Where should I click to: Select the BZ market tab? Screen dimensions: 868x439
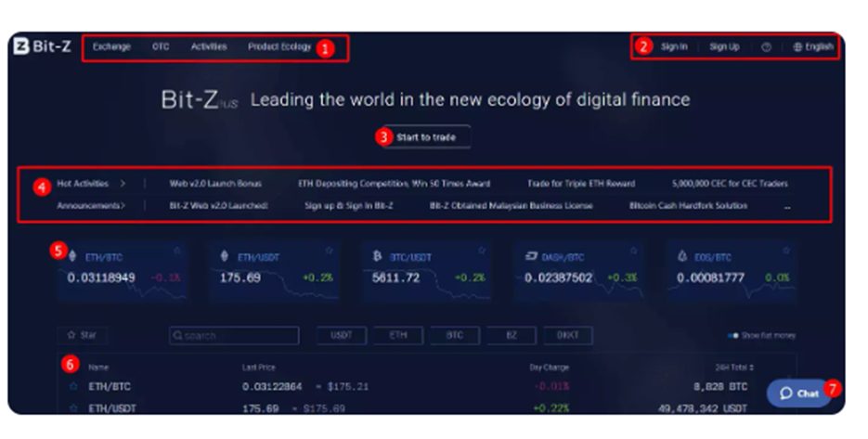(x=512, y=335)
